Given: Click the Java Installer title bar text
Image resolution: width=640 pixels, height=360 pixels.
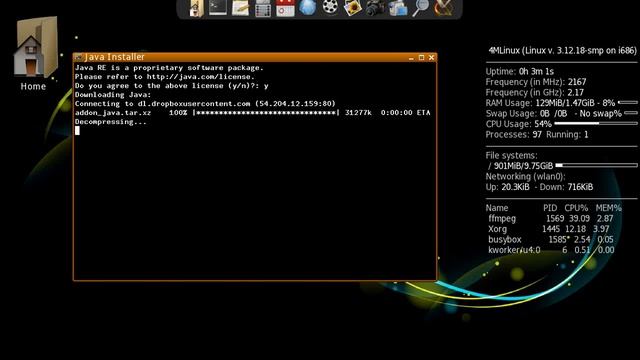Looking at the screenshot, I should tap(114, 57).
